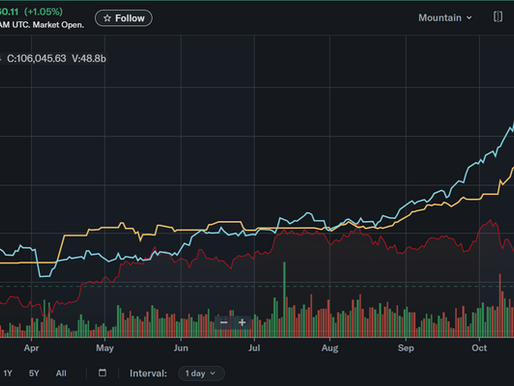The width and height of the screenshot is (514, 386).
Task: Click the fullscreen bracket icon at top right
Action: 498,17
